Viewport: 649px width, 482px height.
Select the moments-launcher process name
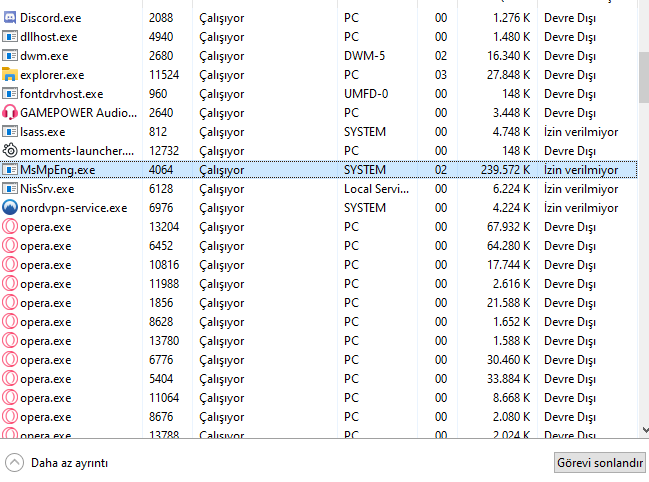77,151
